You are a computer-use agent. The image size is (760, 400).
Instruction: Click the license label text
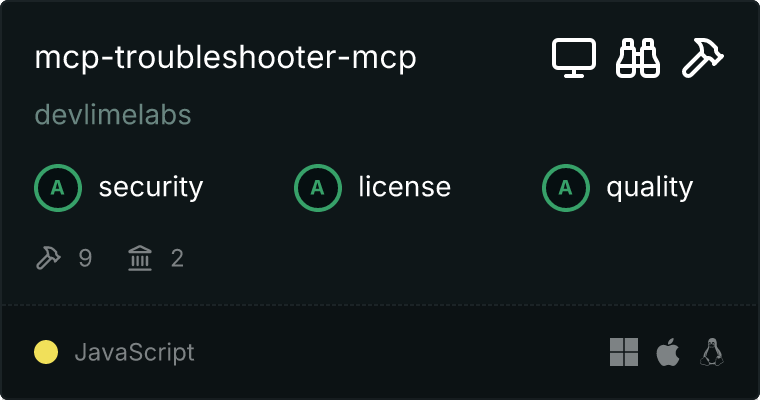pos(405,188)
